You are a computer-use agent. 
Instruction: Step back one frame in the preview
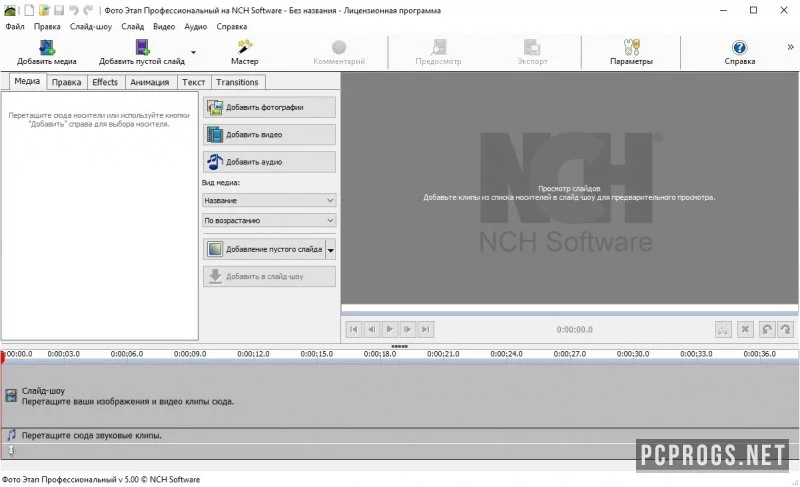tap(371, 329)
